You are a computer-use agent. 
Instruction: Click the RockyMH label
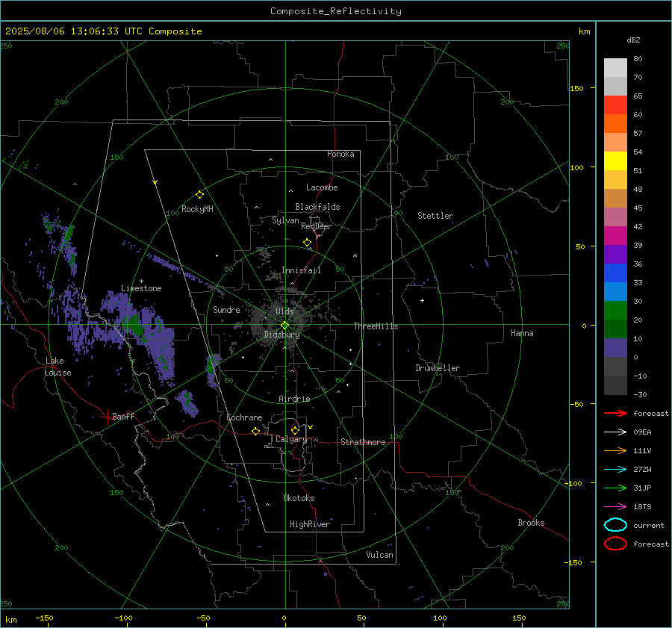tap(197, 209)
